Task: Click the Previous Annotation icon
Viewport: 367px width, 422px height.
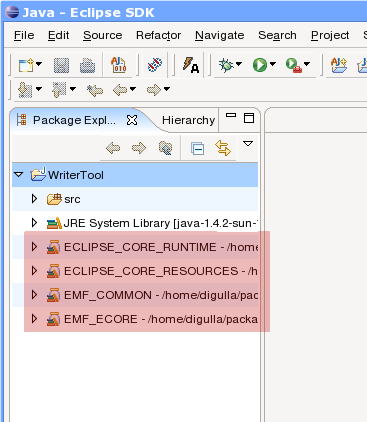Action: click(59, 90)
